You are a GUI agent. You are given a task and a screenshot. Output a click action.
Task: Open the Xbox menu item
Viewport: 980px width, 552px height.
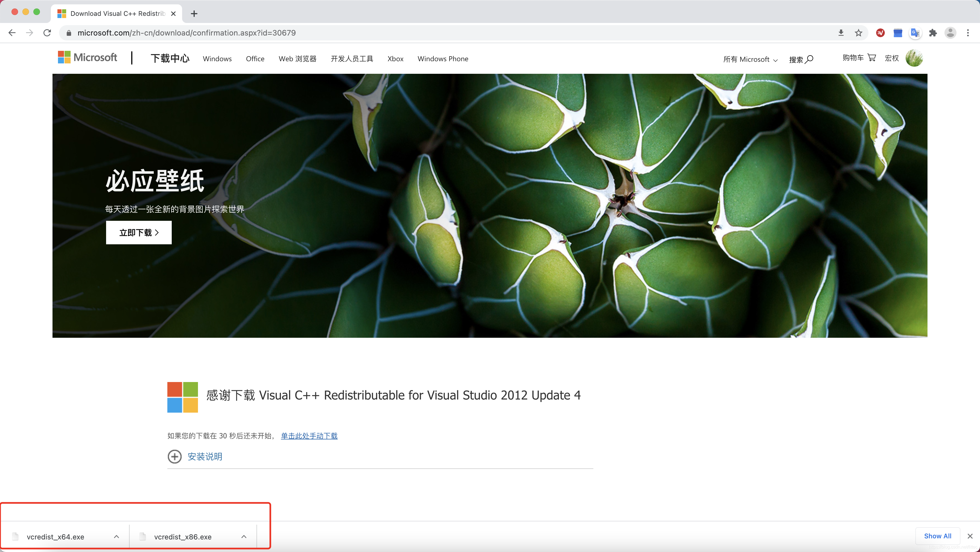click(396, 59)
